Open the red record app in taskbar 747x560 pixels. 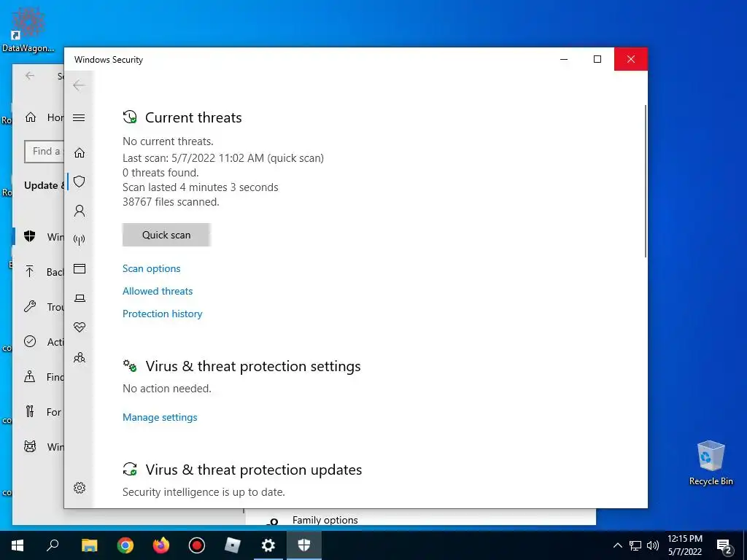pos(197,545)
